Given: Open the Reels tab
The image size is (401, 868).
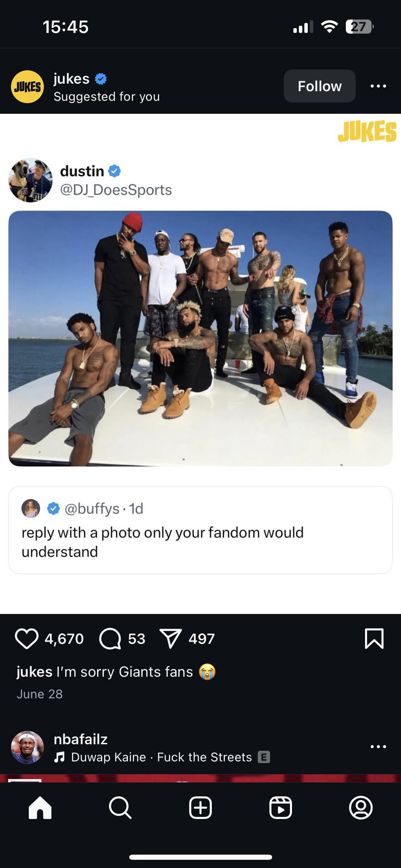Looking at the screenshot, I should pyautogui.click(x=281, y=808).
